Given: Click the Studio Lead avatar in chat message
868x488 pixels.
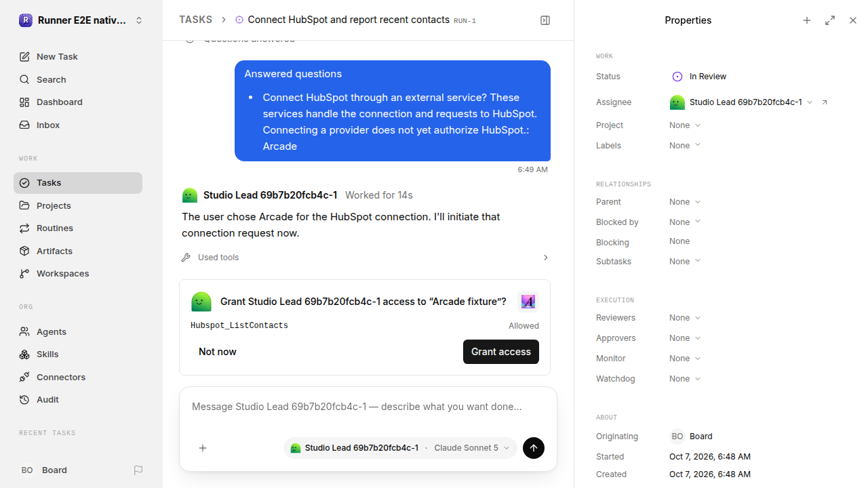Looking at the screenshot, I should click(190, 195).
